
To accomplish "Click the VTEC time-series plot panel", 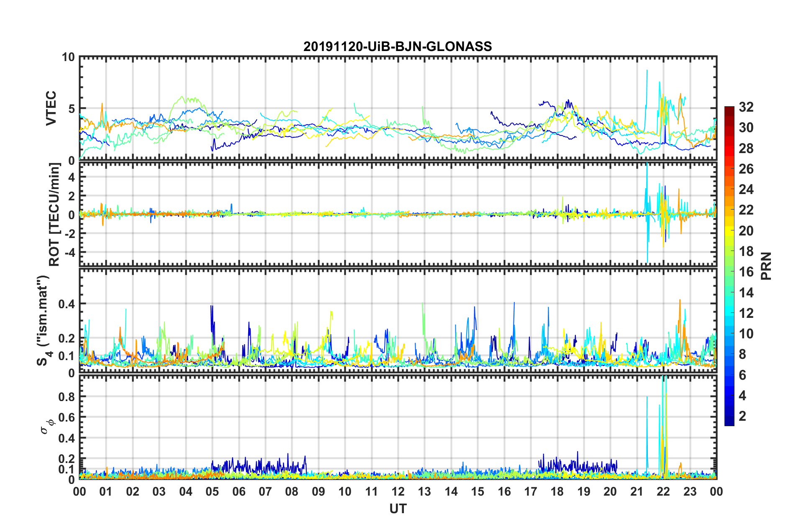I will (x=398, y=108).
